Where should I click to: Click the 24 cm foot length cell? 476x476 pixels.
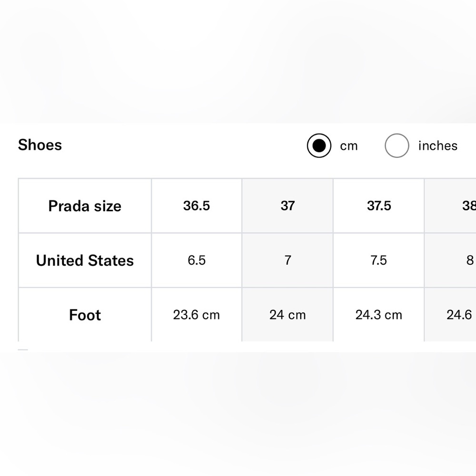[288, 315]
